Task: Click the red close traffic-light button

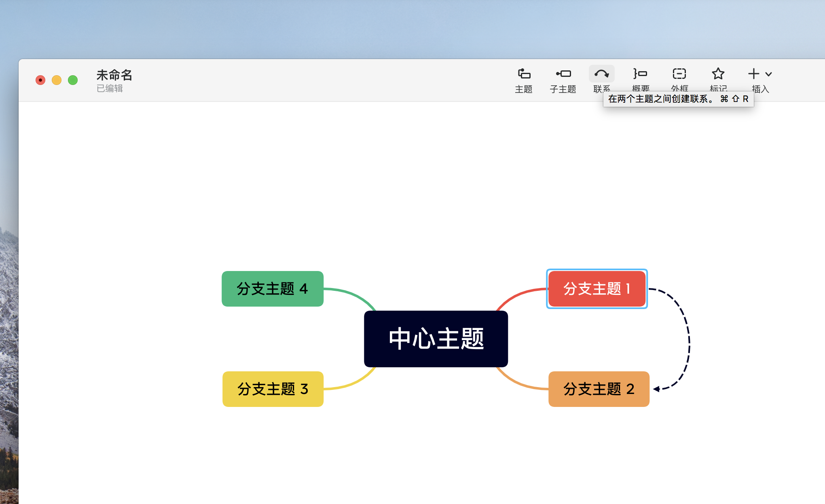Action: point(40,80)
